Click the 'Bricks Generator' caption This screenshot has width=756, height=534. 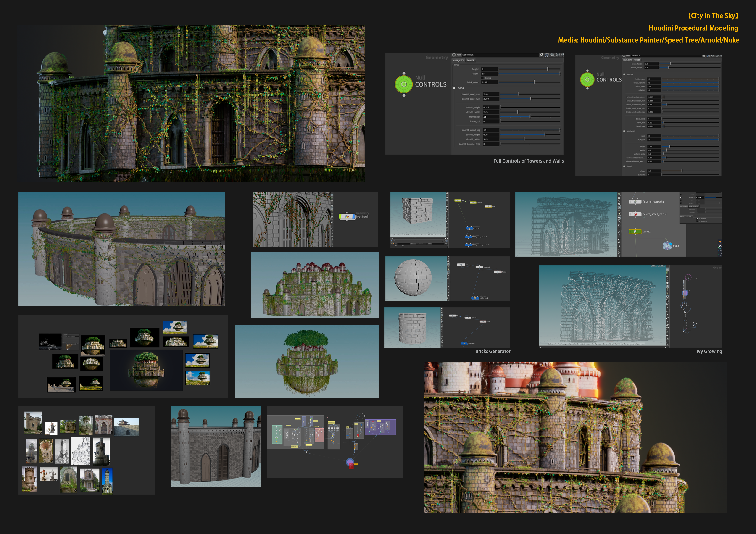click(x=493, y=351)
